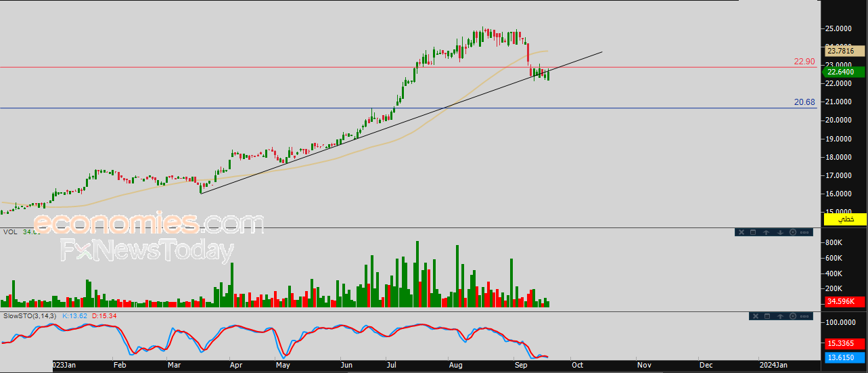
Task: Move the VOL panel down
Action: pyautogui.click(x=780, y=232)
